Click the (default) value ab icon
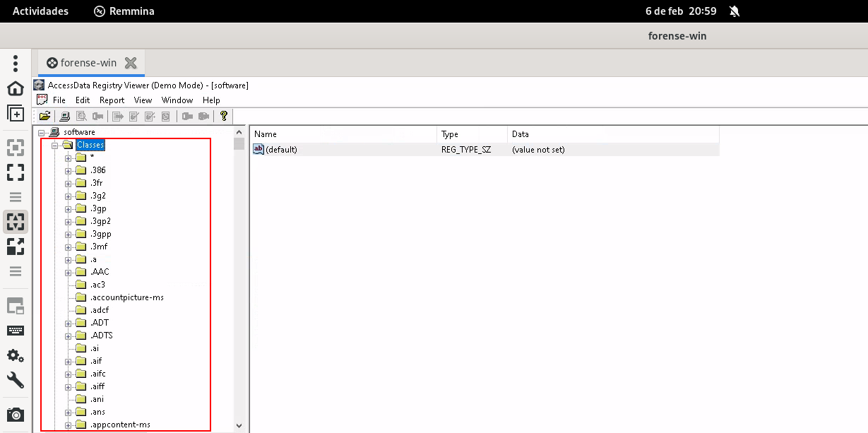The height and width of the screenshot is (433, 868). coord(258,149)
